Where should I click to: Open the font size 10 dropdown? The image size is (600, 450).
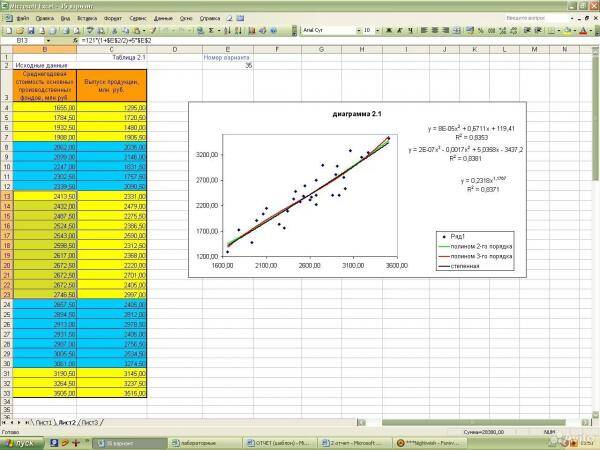coord(377,30)
